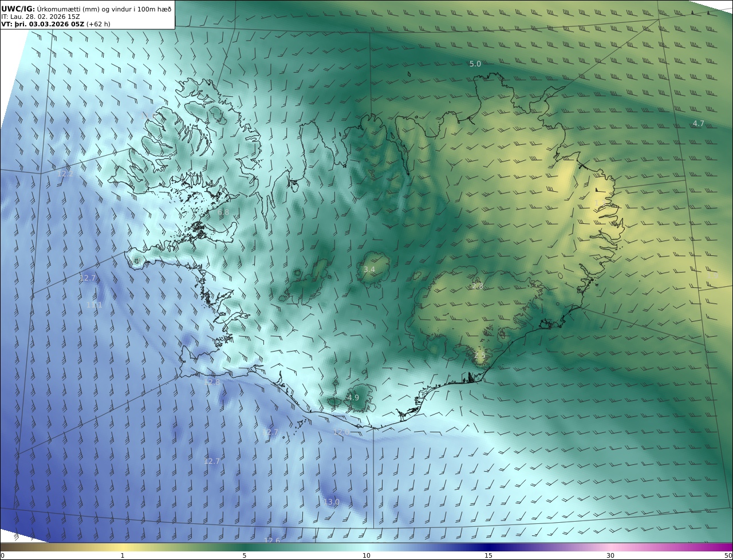The image size is (733, 560).
Task: Click the 4.9 value on the map
Action: tap(353, 397)
